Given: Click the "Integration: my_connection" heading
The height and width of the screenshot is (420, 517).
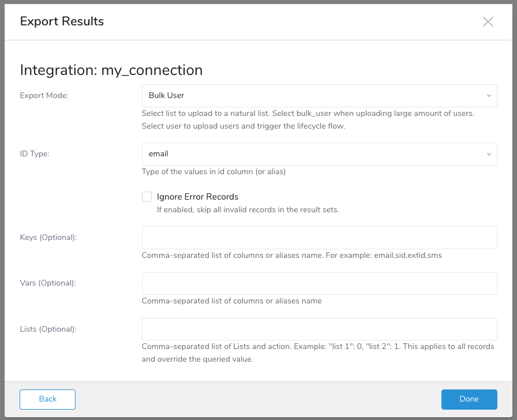Looking at the screenshot, I should coord(111,70).
